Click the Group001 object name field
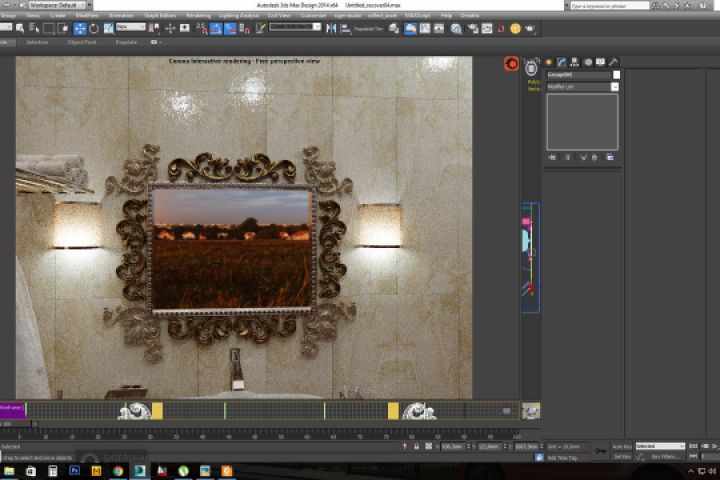This screenshot has width=720, height=480. [579, 74]
